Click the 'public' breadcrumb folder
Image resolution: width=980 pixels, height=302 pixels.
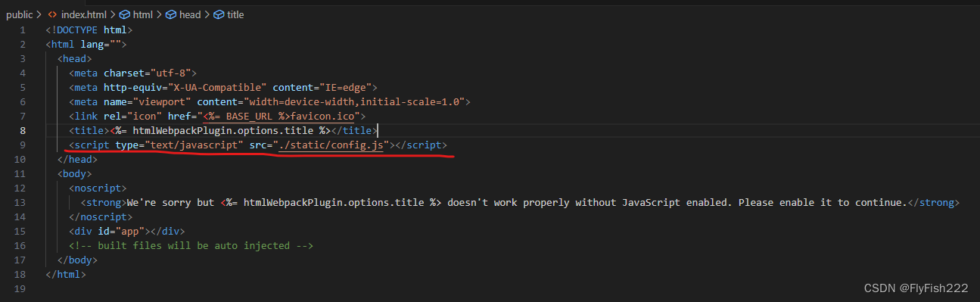tap(19, 14)
